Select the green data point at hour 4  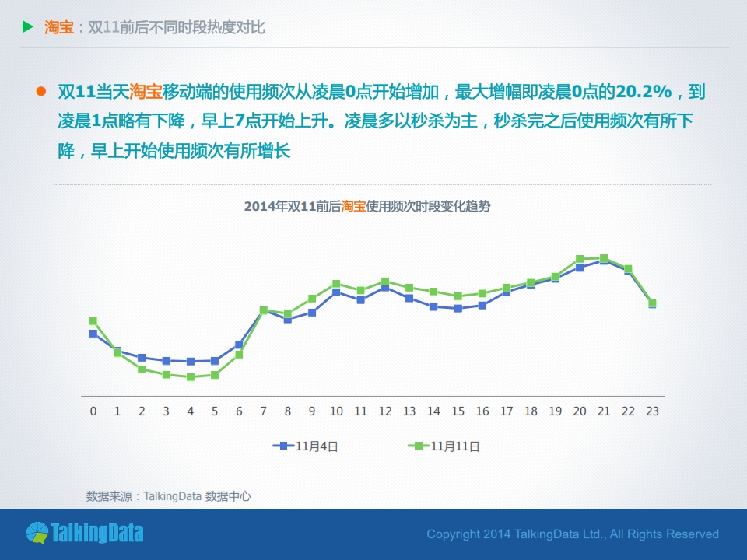(191, 377)
